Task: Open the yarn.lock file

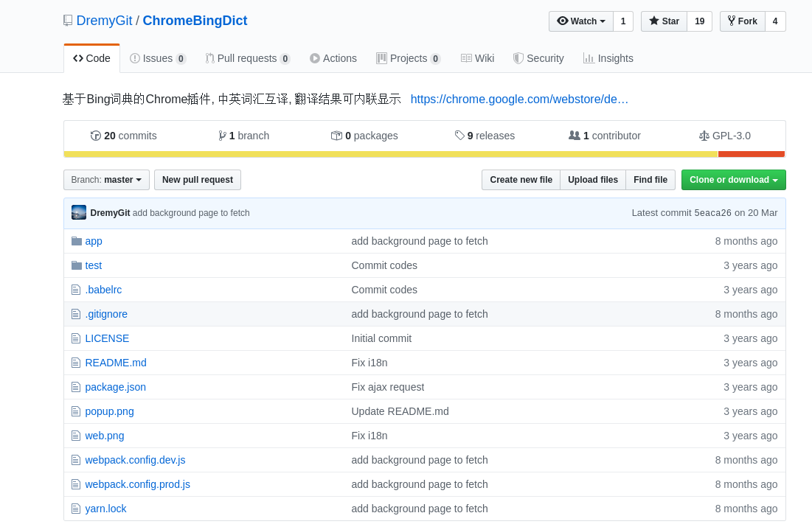Action: pyautogui.click(x=105, y=509)
